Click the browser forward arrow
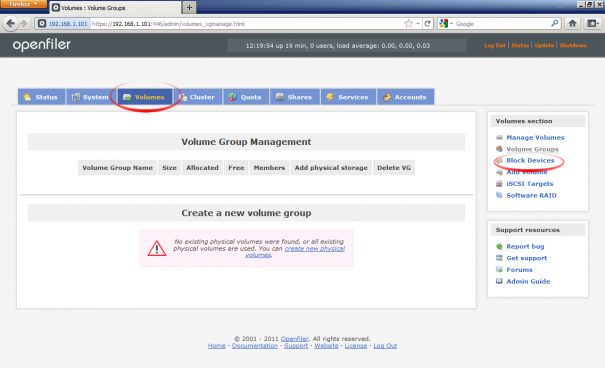This screenshot has width=605, height=368. 24,24
